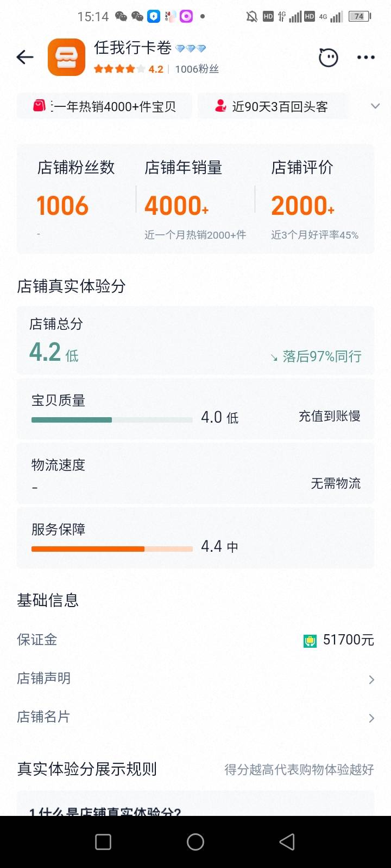The image size is (391, 868).
Task: Open 店铺名片 details arrow
Action: click(371, 718)
